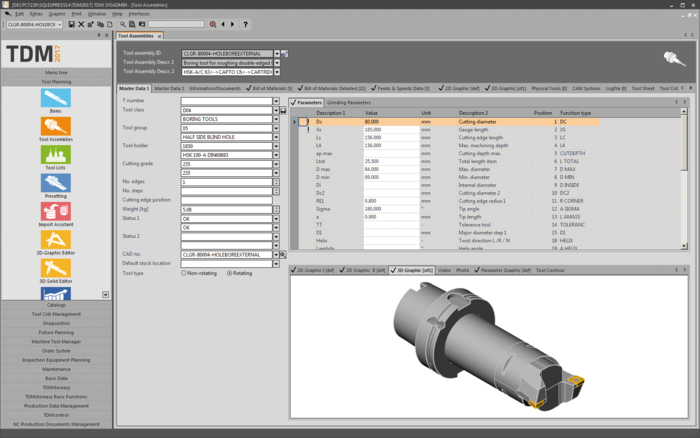
Task: Save the tool assembly with the floppy icon
Action: click(x=71, y=25)
